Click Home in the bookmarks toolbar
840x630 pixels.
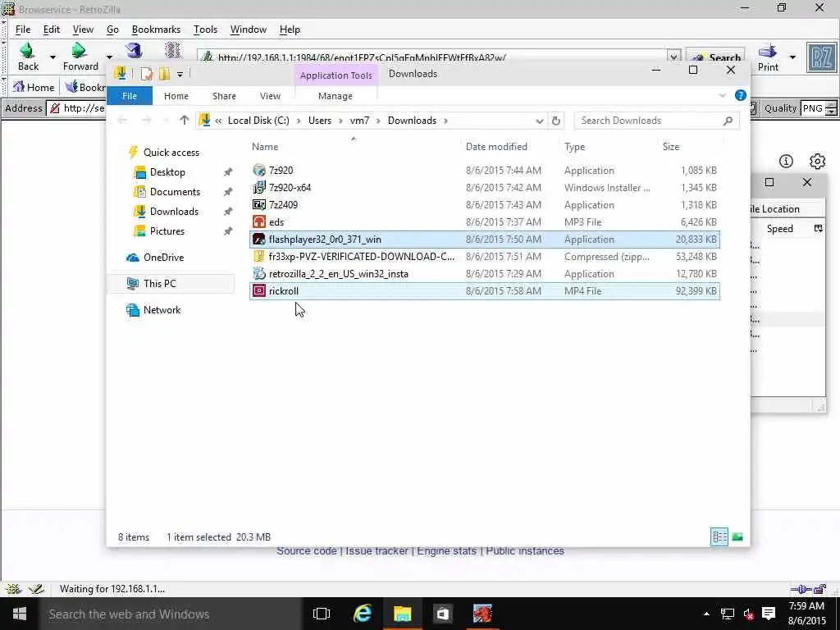(x=34, y=87)
